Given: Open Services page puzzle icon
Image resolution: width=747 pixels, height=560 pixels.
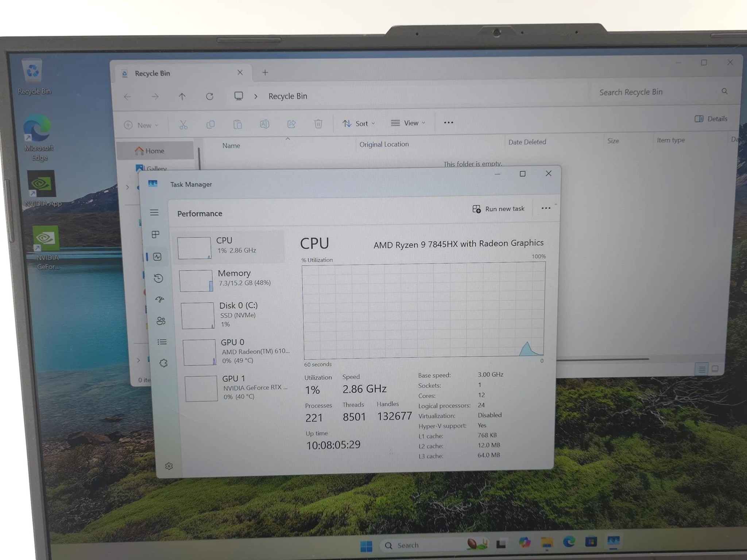Looking at the screenshot, I should (x=163, y=363).
